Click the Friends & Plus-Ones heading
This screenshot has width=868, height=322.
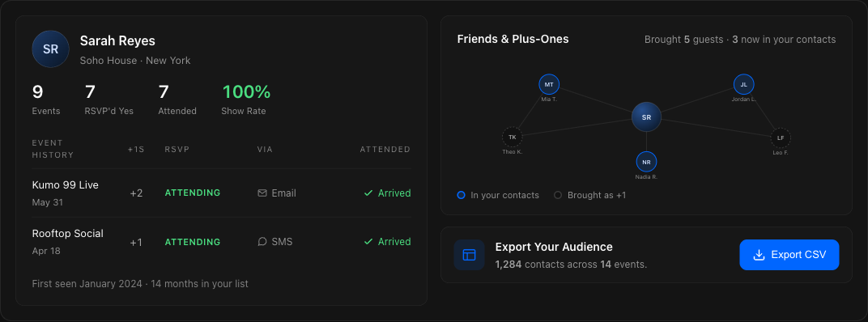[x=513, y=40]
